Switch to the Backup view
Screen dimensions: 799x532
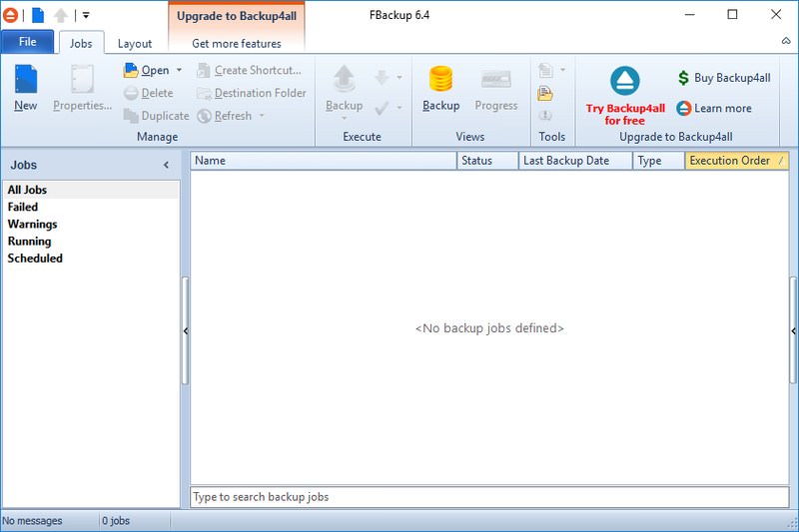pyautogui.click(x=441, y=88)
